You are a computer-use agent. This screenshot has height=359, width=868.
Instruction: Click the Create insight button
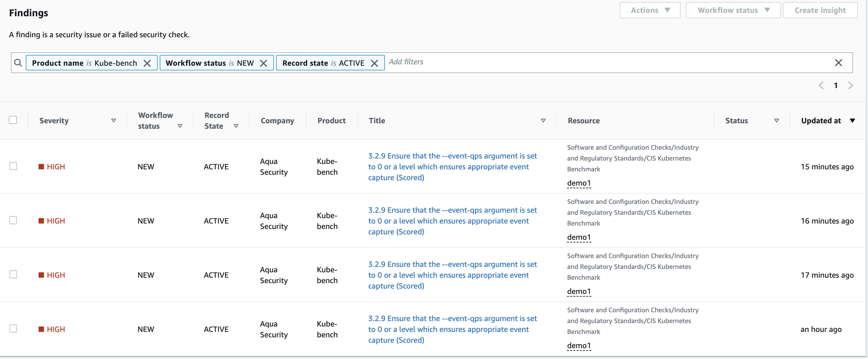(x=820, y=10)
